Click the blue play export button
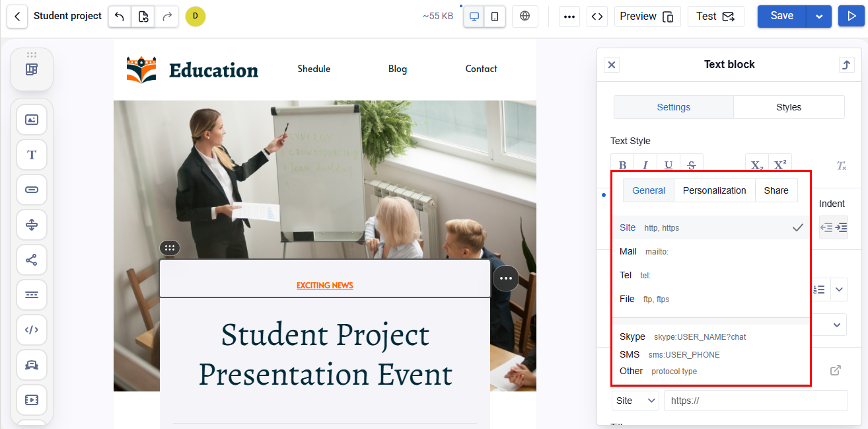The image size is (868, 429). coord(851,17)
